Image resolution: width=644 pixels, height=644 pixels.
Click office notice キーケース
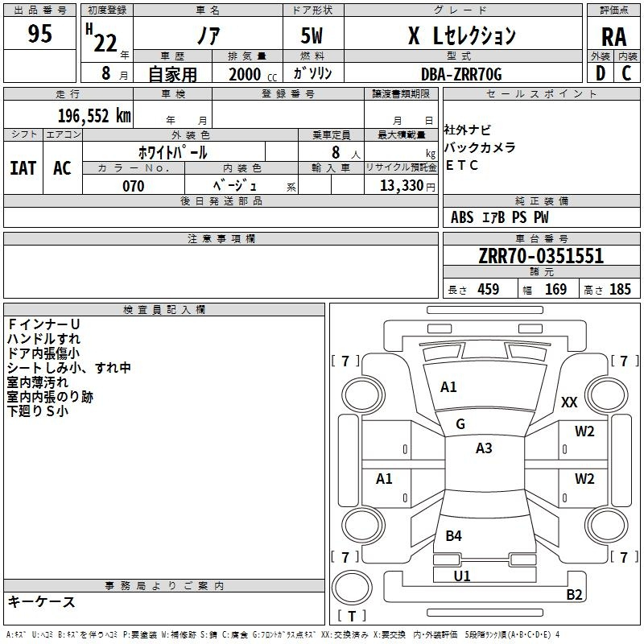coord(42,601)
